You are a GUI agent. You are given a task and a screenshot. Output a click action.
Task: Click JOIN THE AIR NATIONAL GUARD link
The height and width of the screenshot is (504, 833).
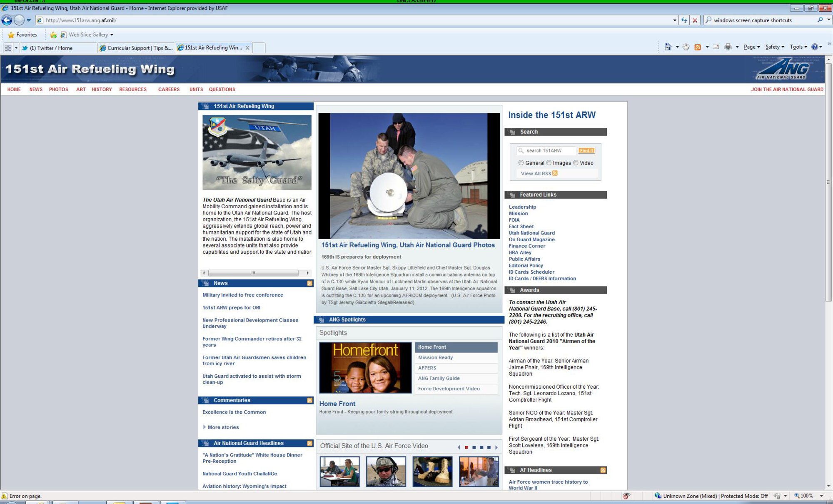click(787, 90)
